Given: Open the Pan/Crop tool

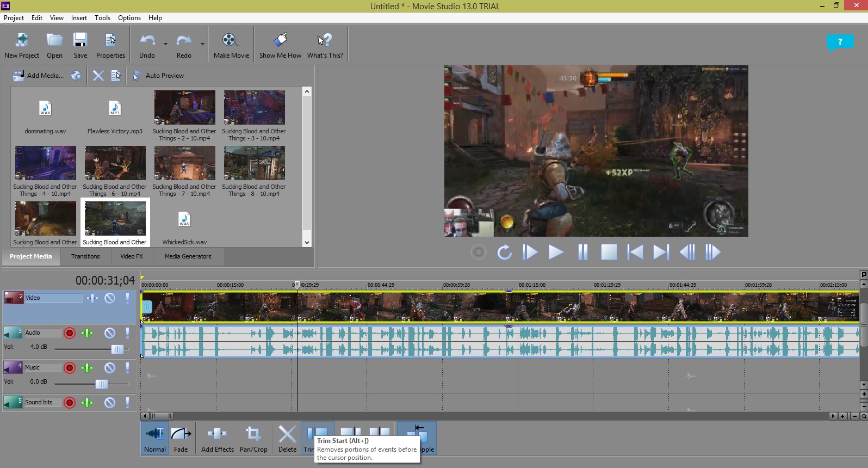Looking at the screenshot, I should pos(253,439).
